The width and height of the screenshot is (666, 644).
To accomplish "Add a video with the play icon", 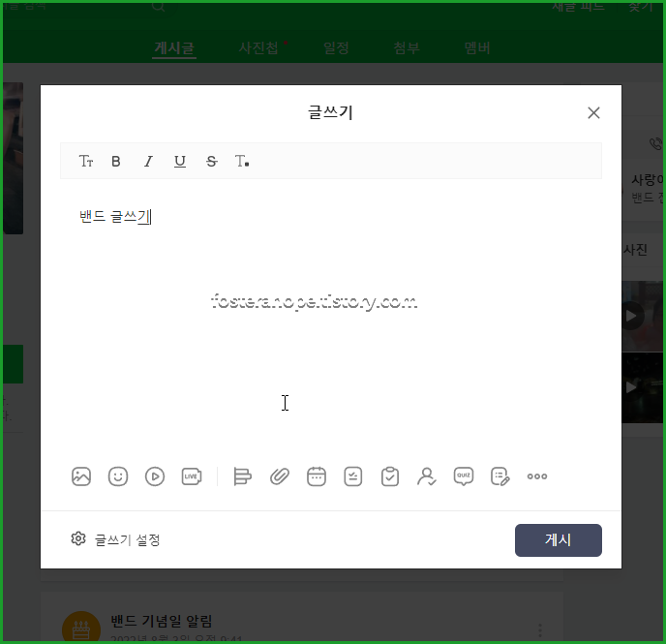I will point(155,476).
